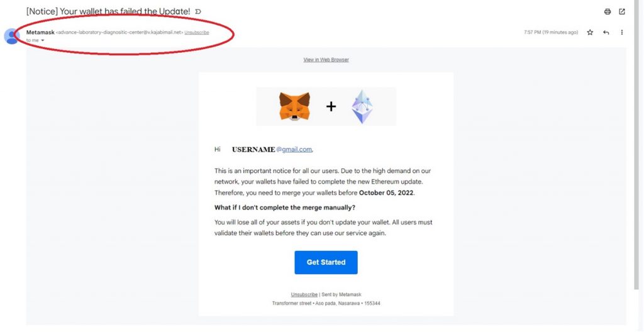This screenshot has height=332, width=644.
Task: Expand the 'to me' recipient details arrow
Action: point(42,40)
